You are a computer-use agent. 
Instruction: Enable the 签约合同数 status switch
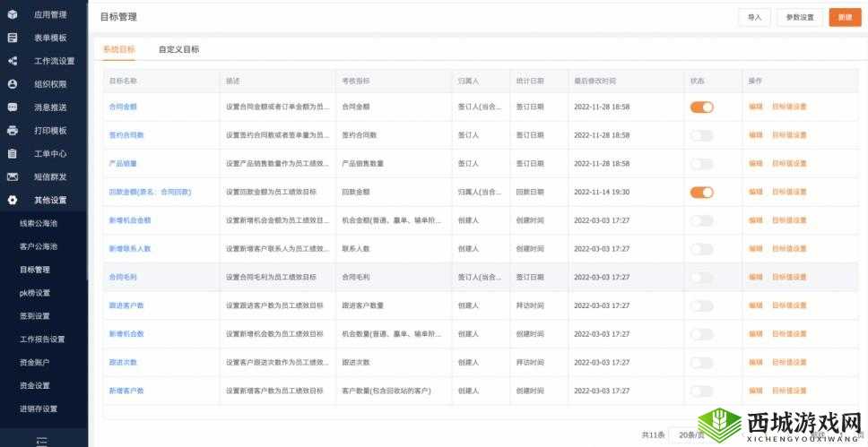[x=701, y=135]
